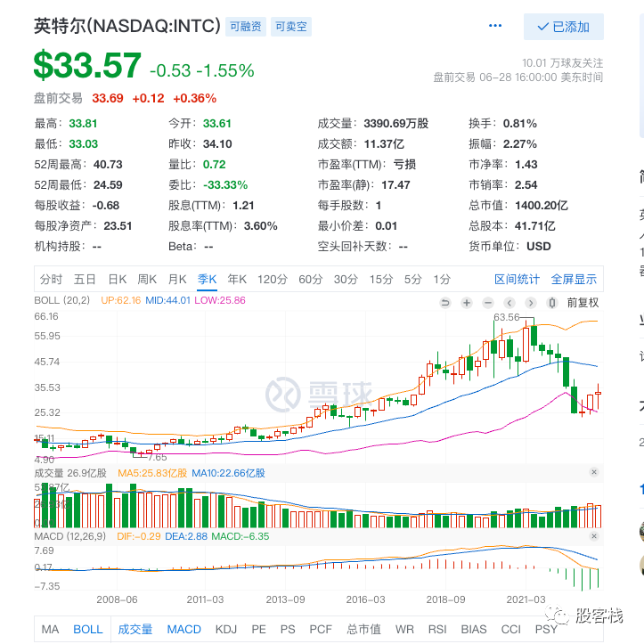Toggle the KDJ indicator
The image size is (644, 644).
226,629
